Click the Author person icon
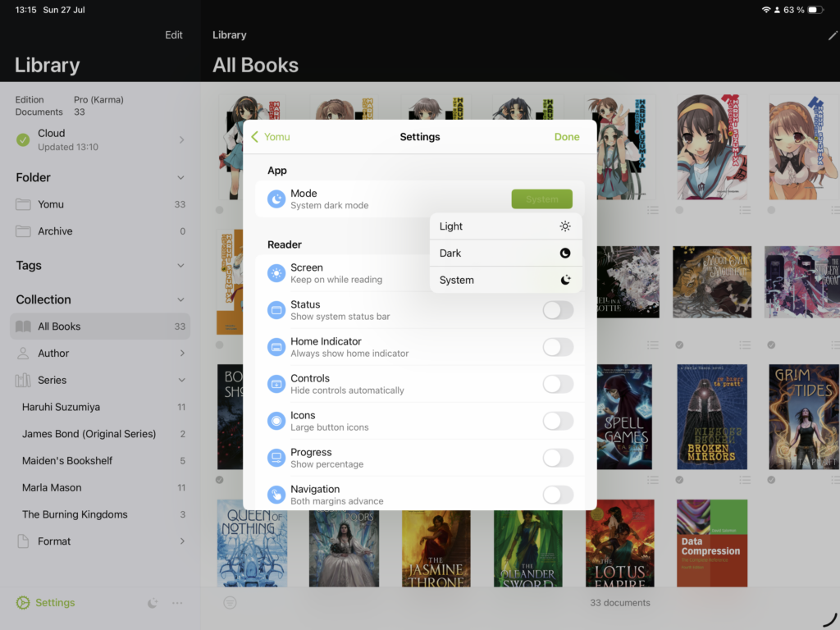 coord(23,353)
